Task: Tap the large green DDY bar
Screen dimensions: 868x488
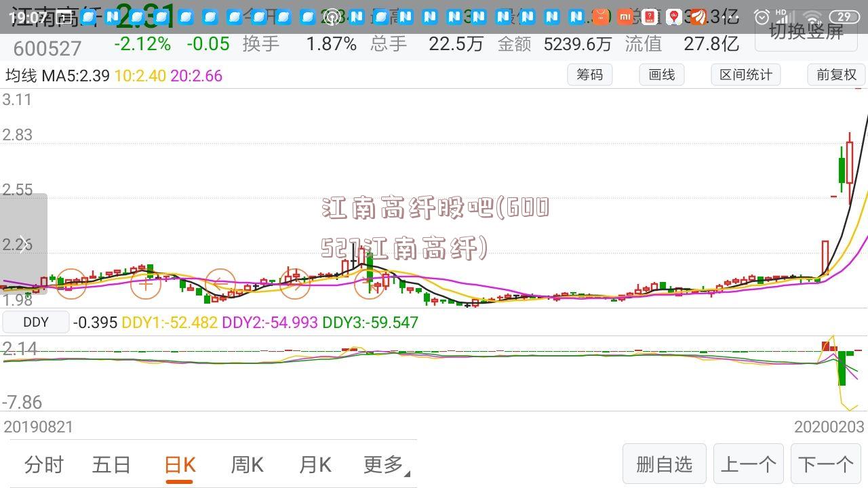Action: coord(842,368)
